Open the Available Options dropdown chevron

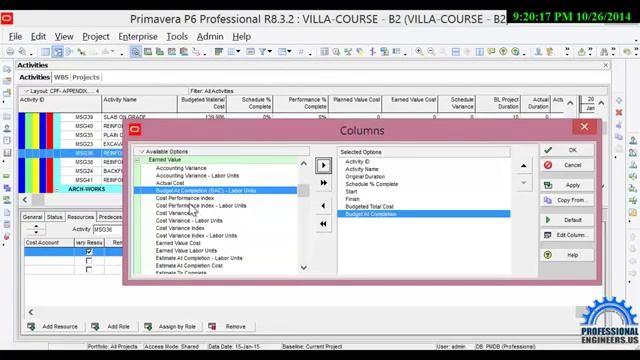point(142,151)
